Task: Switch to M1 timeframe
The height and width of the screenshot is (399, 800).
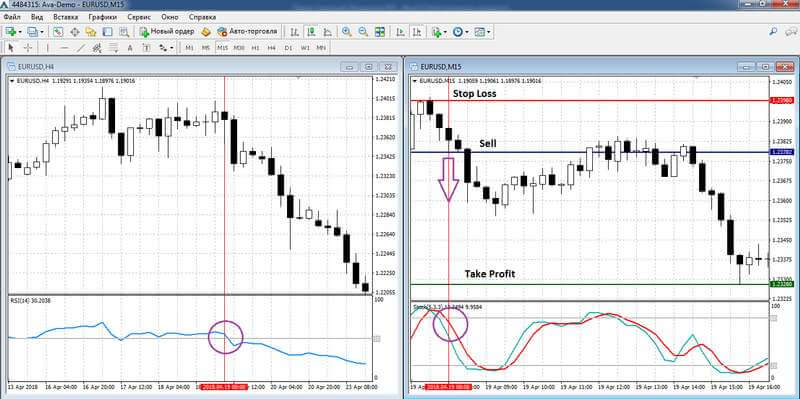Action: click(189, 47)
